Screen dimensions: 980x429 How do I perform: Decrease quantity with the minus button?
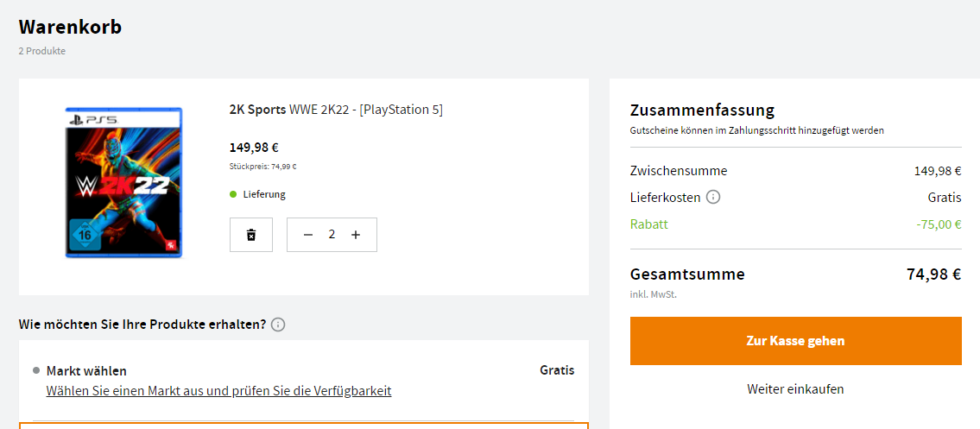tap(307, 235)
